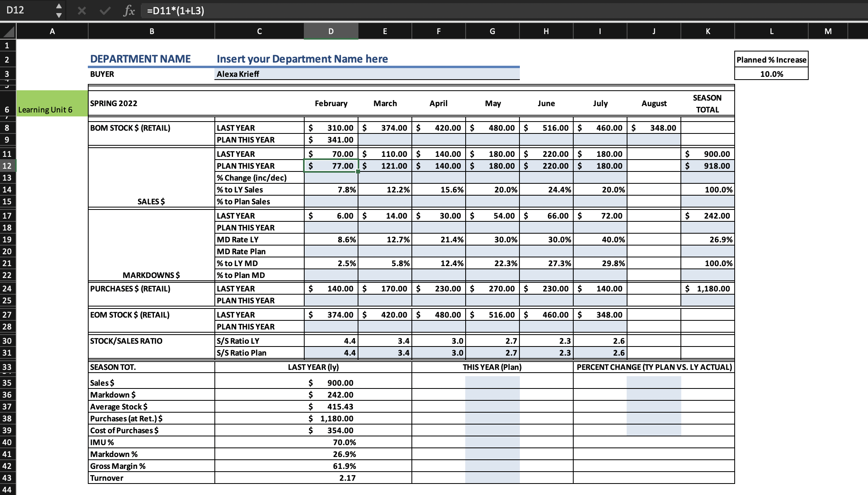This screenshot has width=868, height=495.
Task: Click the cancel entry X icon
Action: coord(82,11)
